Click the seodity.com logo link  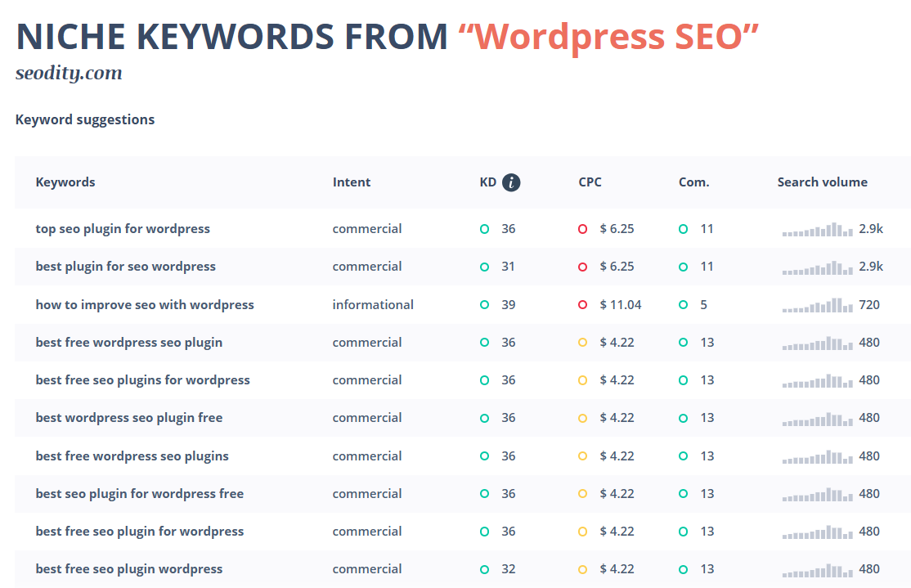[68, 72]
